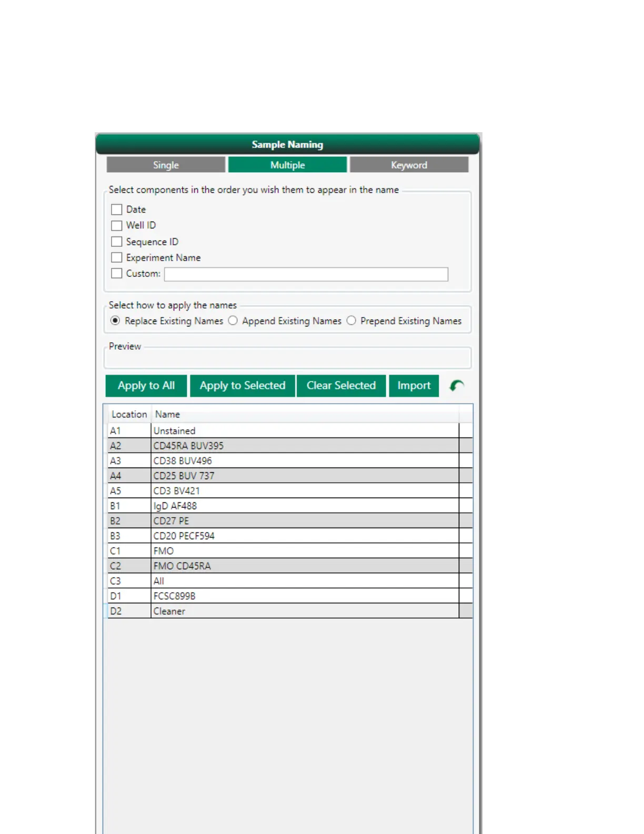Click the Name column header
This screenshot has width=644, height=834.
click(305, 414)
